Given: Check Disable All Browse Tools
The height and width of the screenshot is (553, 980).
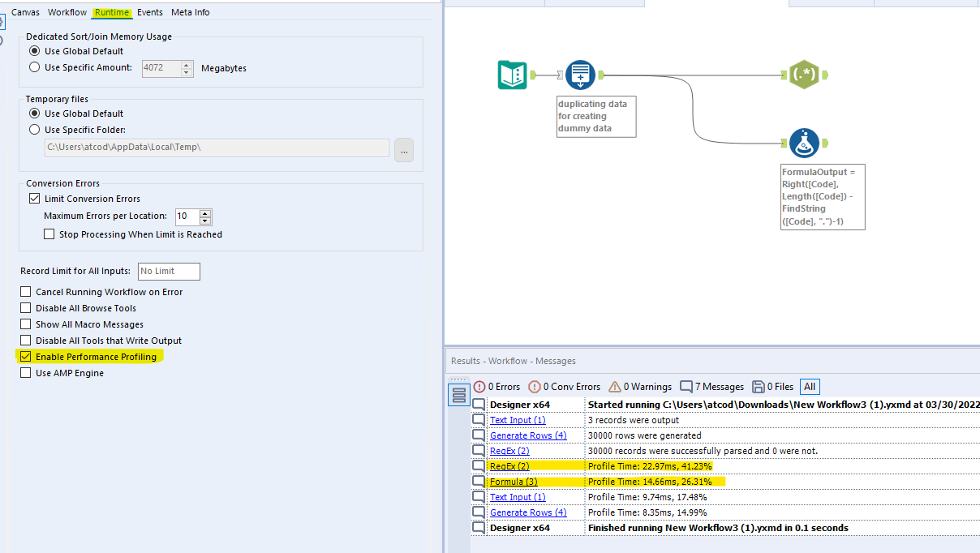Looking at the screenshot, I should pos(25,307).
